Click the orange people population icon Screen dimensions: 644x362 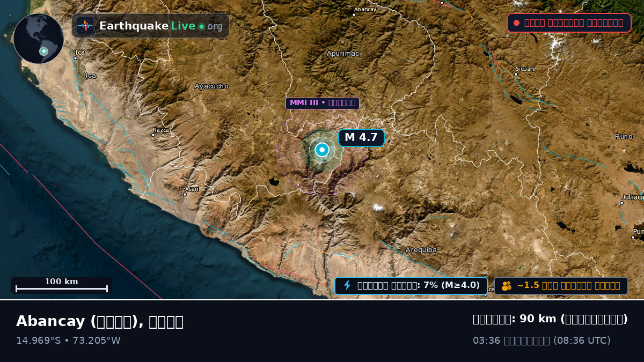507,285
